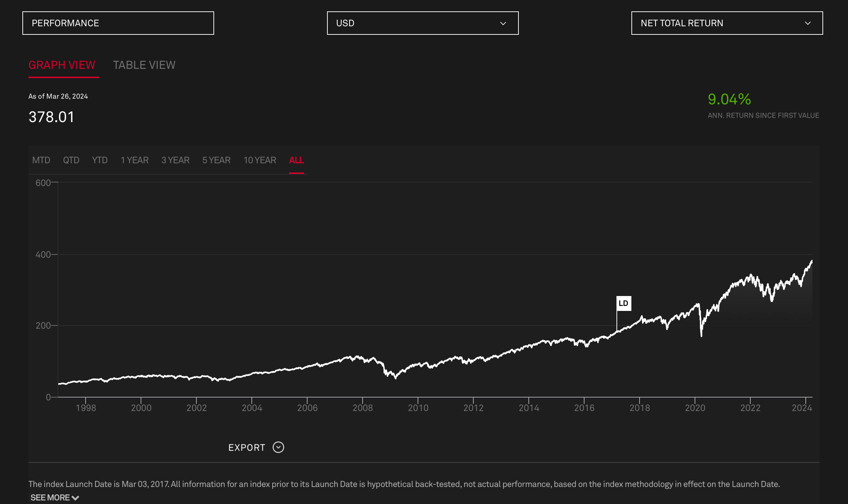Click the Performance selector box

pyautogui.click(x=118, y=23)
